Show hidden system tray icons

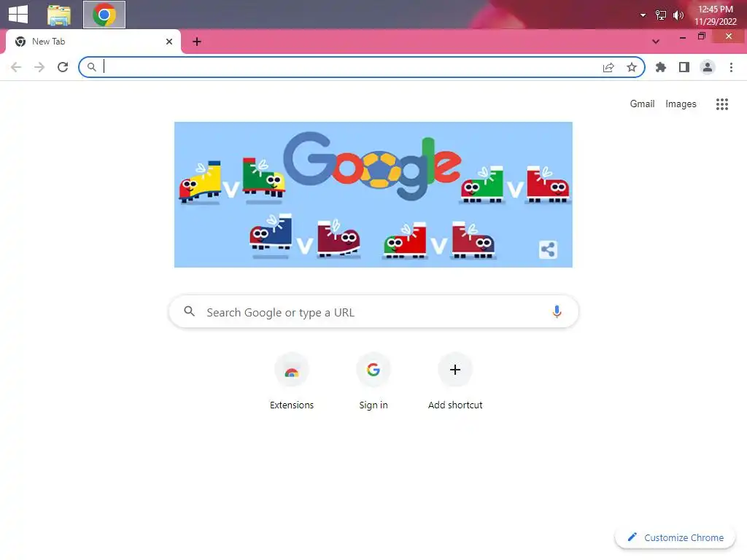click(643, 15)
